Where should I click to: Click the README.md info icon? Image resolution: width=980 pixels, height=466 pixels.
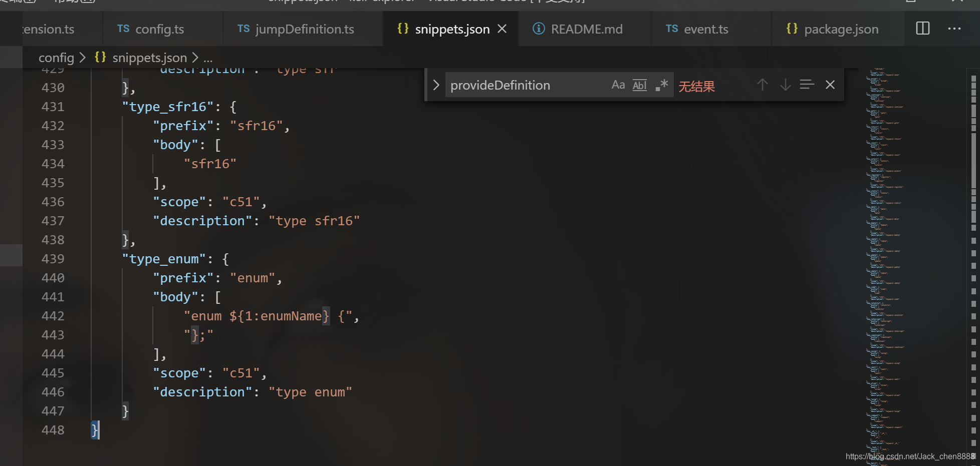click(539, 29)
